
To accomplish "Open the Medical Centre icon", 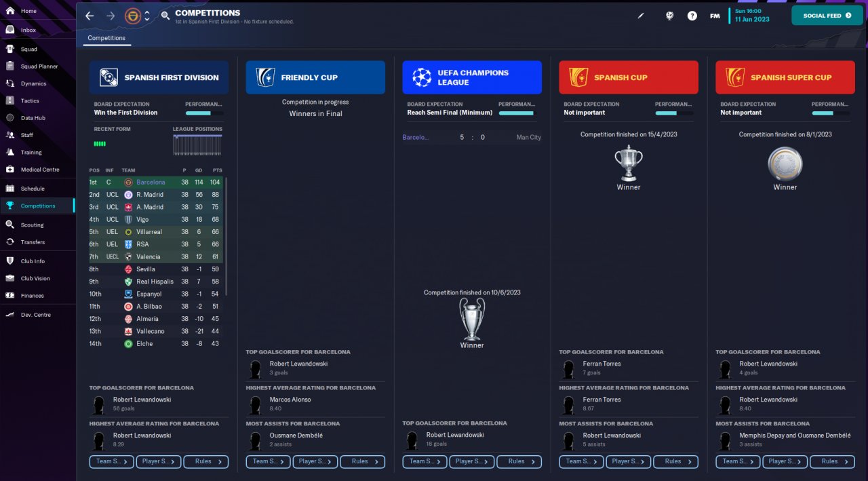I will point(9,170).
